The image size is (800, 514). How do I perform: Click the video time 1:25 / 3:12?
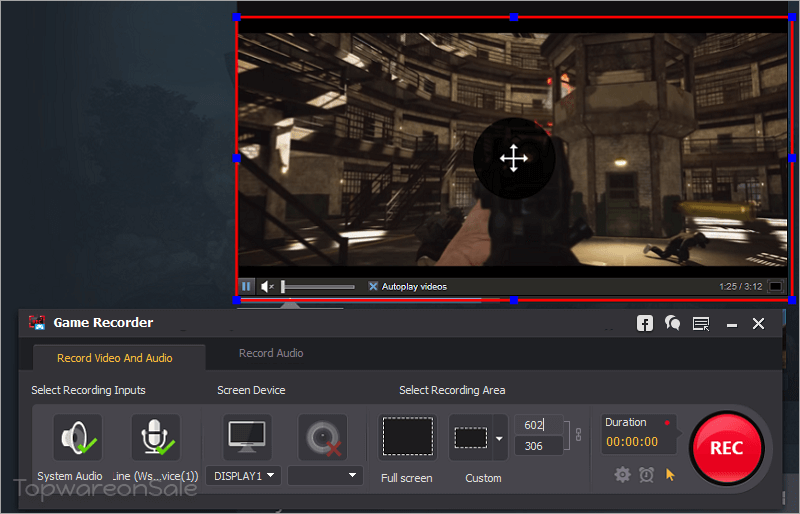click(x=740, y=286)
